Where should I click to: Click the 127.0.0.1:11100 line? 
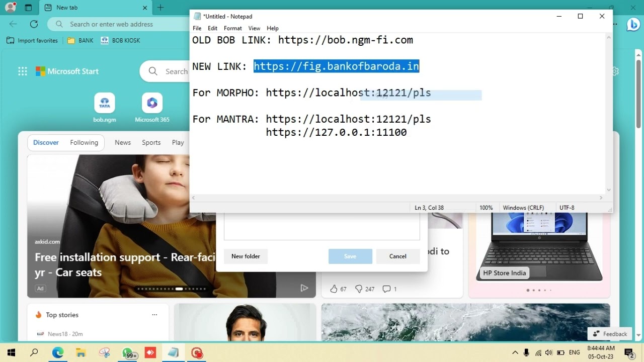(x=336, y=132)
